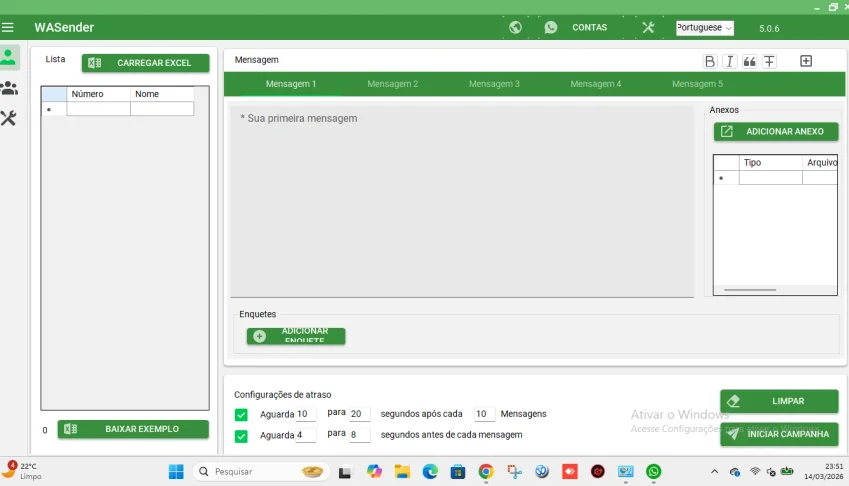Click the empty Nome cell in list

[x=162, y=109]
